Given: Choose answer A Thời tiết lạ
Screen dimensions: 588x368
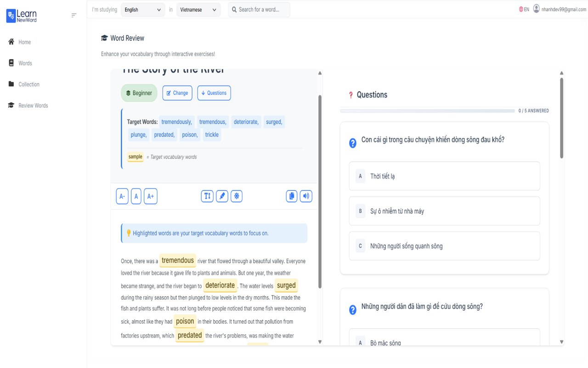Looking at the screenshot, I should coord(445,176).
